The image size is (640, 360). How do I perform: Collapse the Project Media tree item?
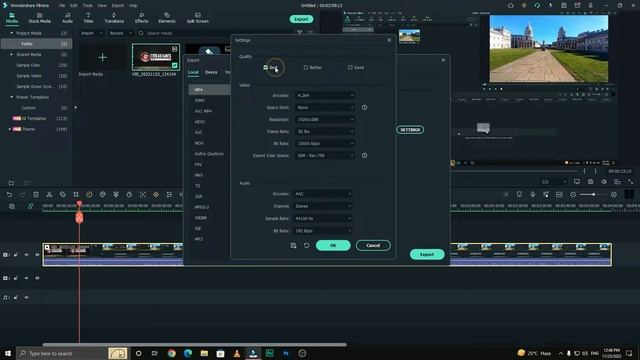[11, 33]
